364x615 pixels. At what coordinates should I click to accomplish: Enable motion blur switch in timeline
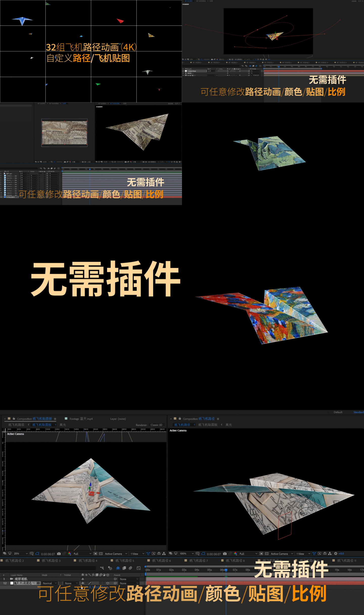(x=130, y=568)
